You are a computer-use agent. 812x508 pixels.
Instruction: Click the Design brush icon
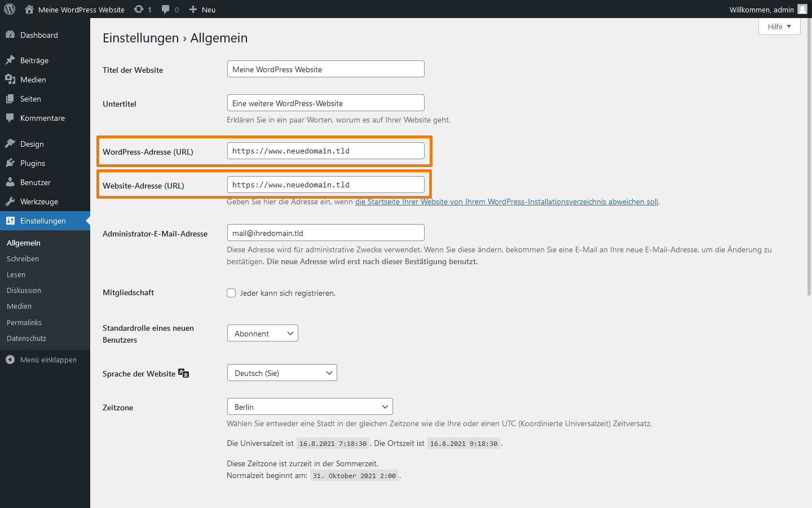tap(11, 143)
